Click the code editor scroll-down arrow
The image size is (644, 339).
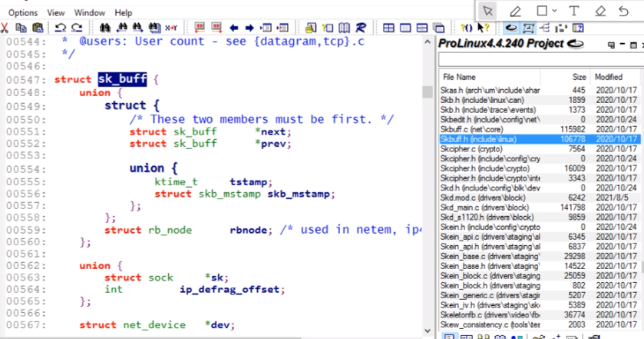[x=427, y=331]
